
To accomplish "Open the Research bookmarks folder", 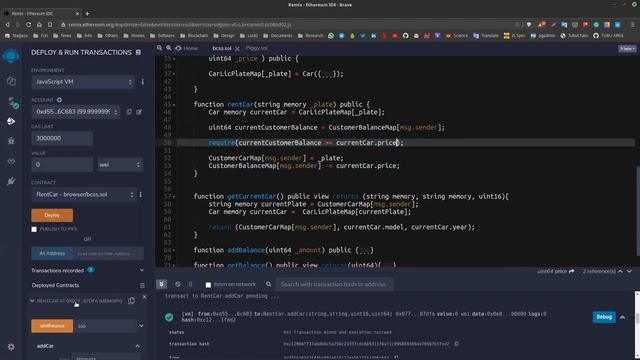I will pyautogui.click(x=310, y=36).
